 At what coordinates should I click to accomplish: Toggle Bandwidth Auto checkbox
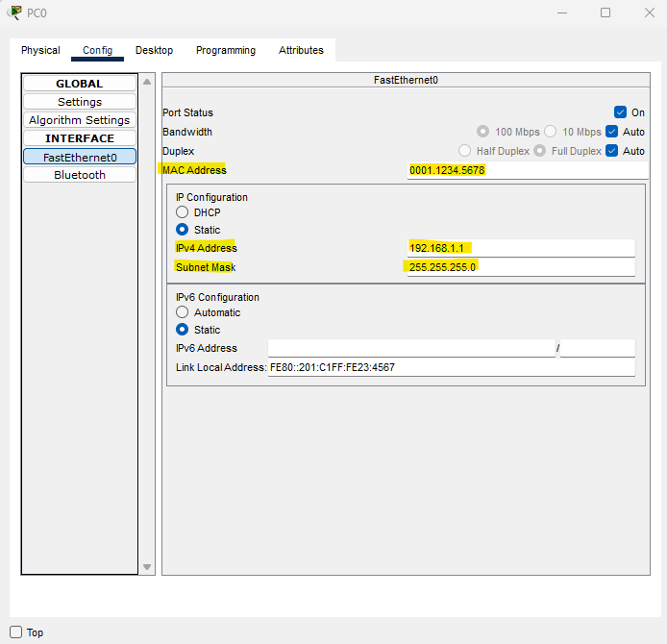coord(611,132)
